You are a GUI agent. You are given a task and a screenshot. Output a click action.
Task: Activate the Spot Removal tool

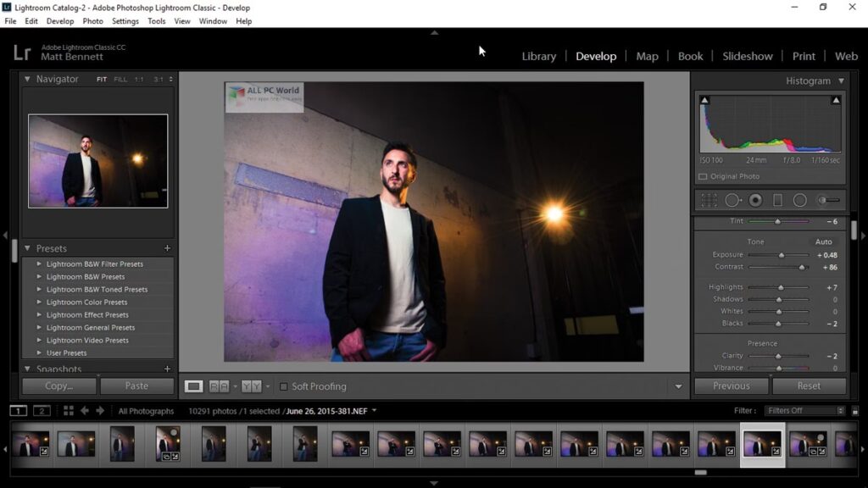[x=732, y=201]
